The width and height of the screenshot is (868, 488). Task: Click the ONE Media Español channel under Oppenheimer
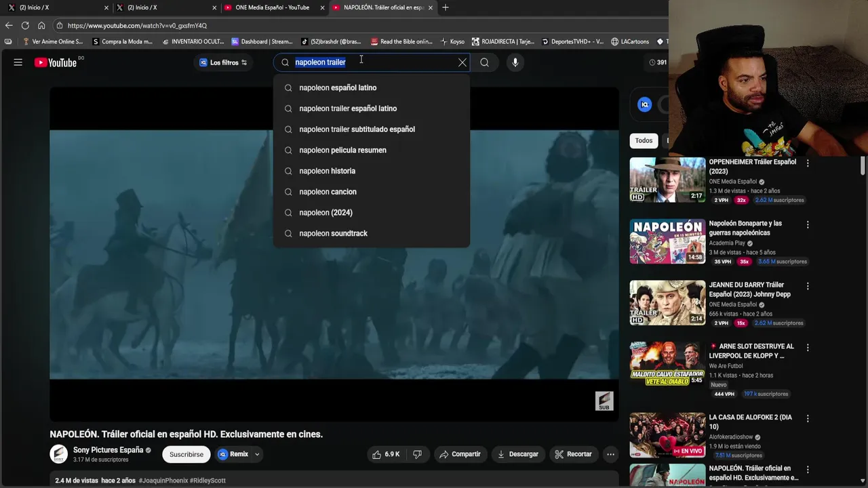pos(733,182)
